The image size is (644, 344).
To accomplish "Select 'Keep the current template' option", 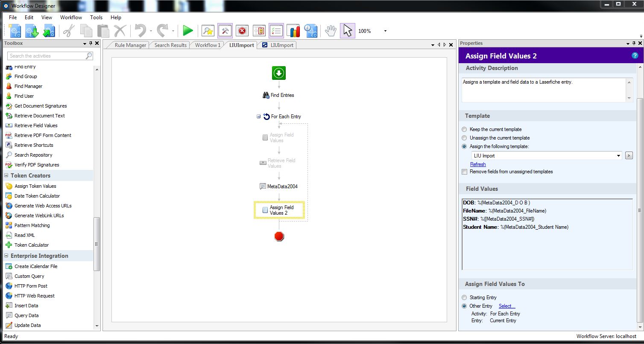I will (x=464, y=129).
